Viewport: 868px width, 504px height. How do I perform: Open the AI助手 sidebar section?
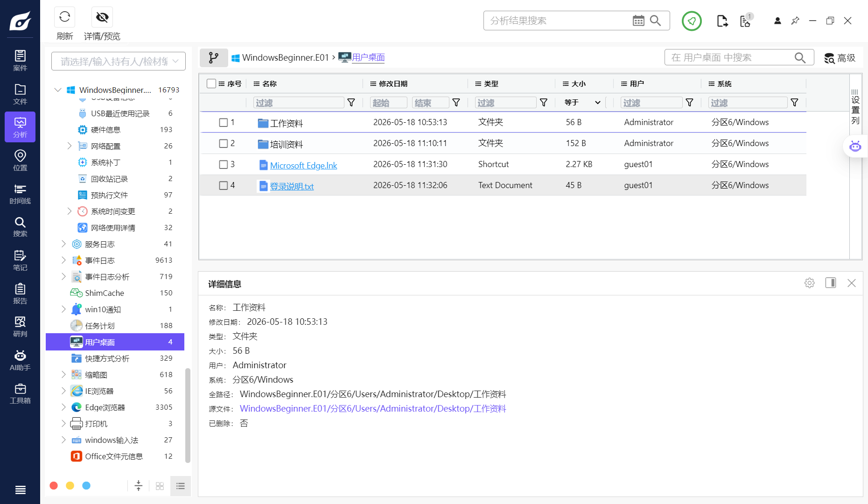click(20, 360)
